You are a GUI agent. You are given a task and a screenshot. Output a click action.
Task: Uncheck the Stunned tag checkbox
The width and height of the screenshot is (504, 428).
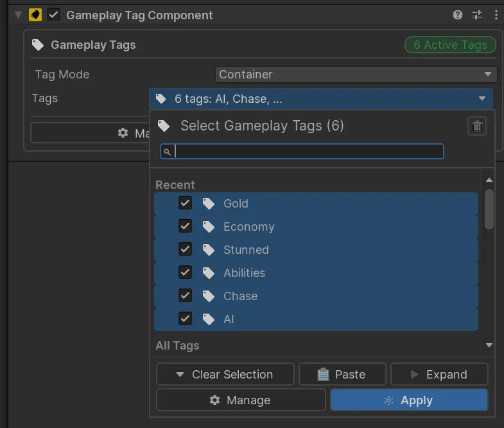(x=185, y=249)
